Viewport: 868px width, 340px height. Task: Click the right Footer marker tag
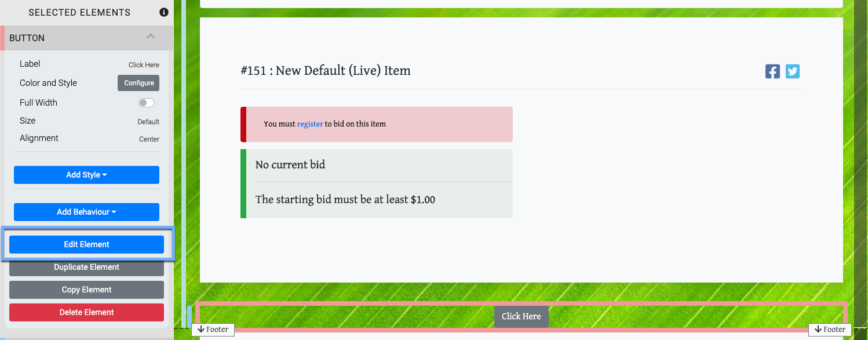pos(830,330)
